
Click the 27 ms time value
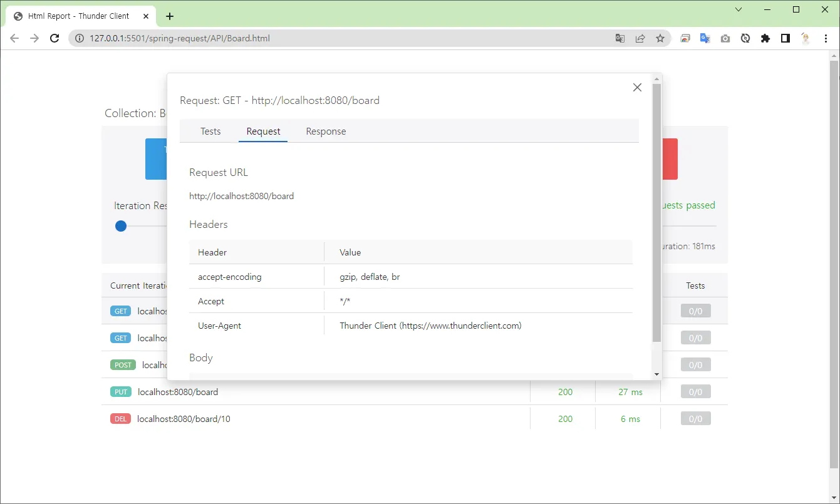630,392
